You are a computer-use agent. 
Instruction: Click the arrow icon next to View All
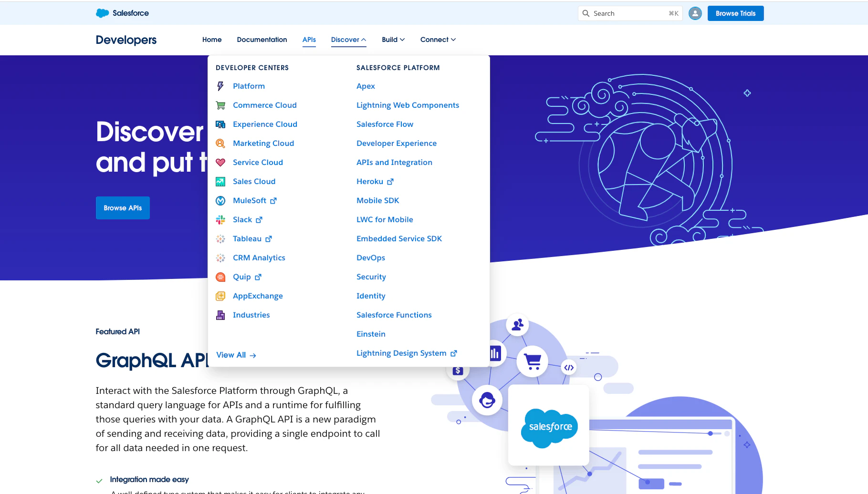(253, 355)
